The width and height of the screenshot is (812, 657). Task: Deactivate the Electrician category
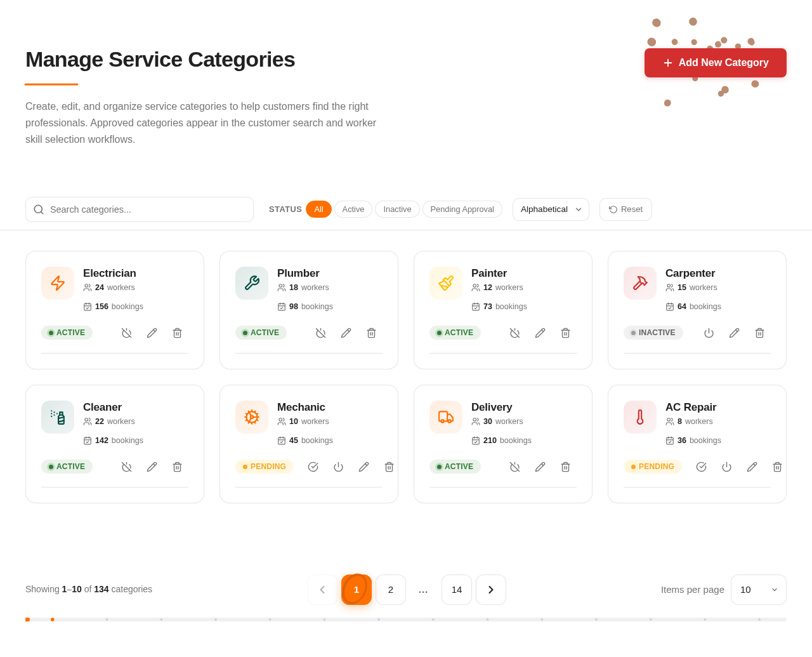pyautogui.click(x=127, y=333)
